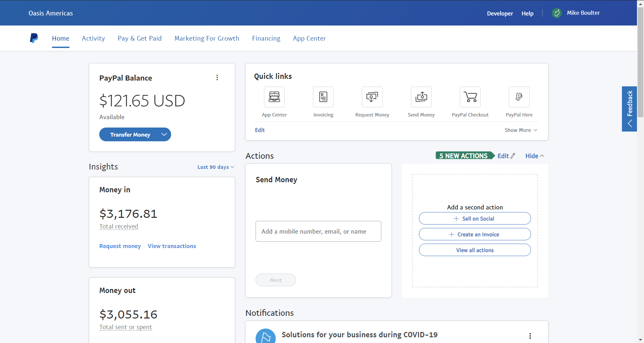Image resolution: width=644 pixels, height=343 pixels.
Task: Open the Activity tab
Action: point(93,38)
